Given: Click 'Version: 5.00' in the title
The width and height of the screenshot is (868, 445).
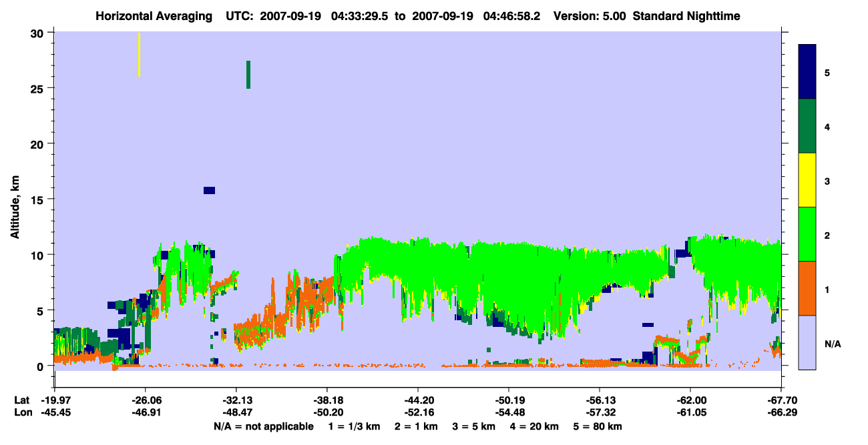Looking at the screenshot, I should [590, 16].
